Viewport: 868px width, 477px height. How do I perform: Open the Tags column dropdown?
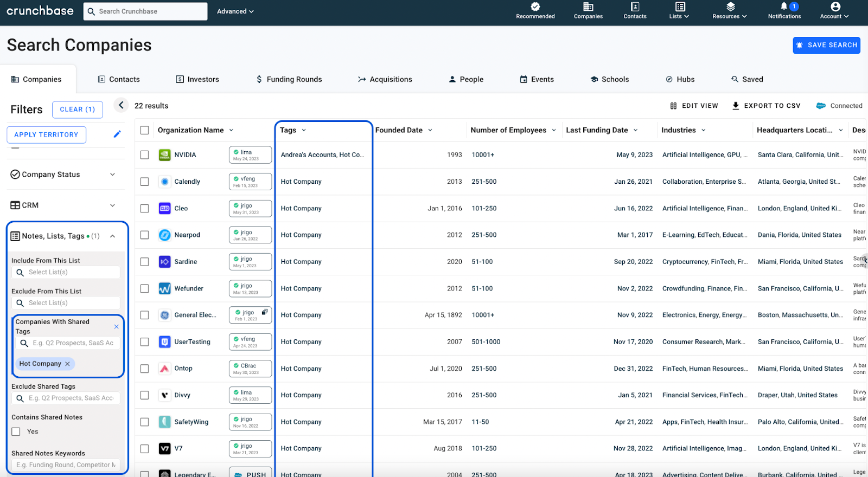[304, 130]
